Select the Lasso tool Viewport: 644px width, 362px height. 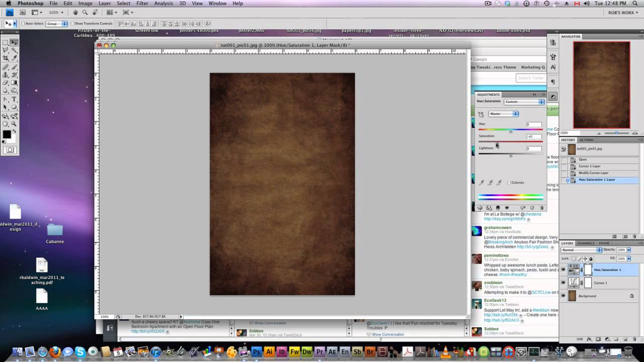click(6, 51)
